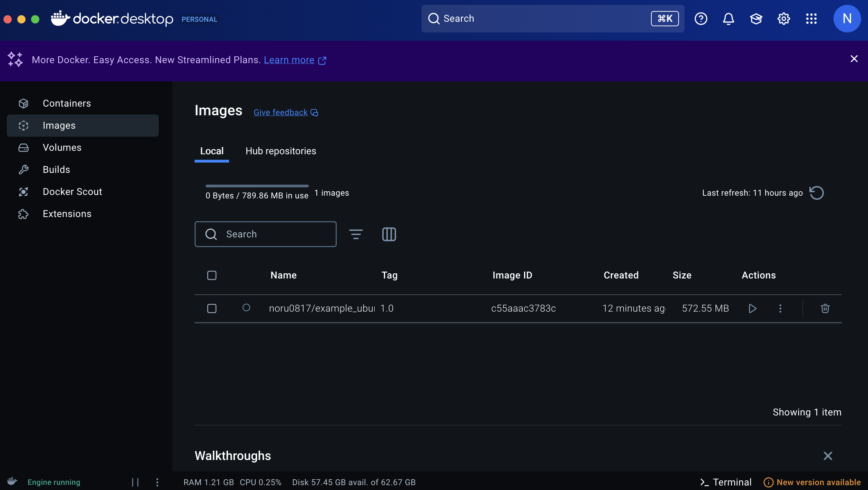Open the apps grid menu icon

click(x=811, y=19)
